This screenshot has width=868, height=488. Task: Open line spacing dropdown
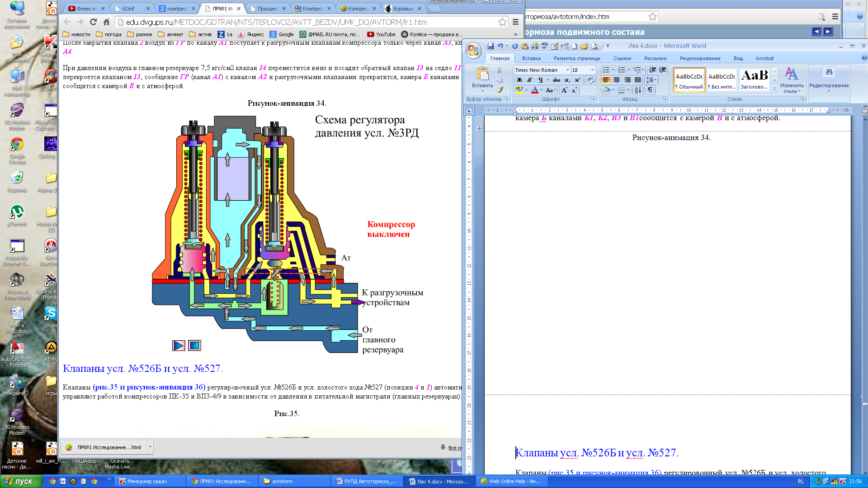pyautogui.click(x=651, y=80)
